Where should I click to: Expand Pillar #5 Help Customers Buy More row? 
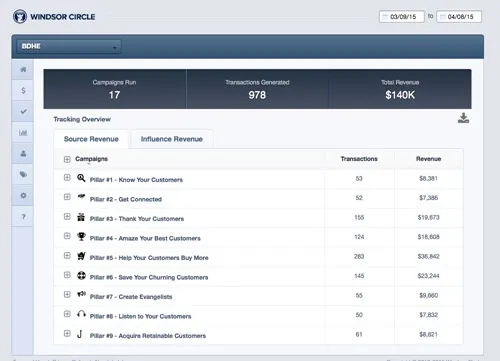67,256
